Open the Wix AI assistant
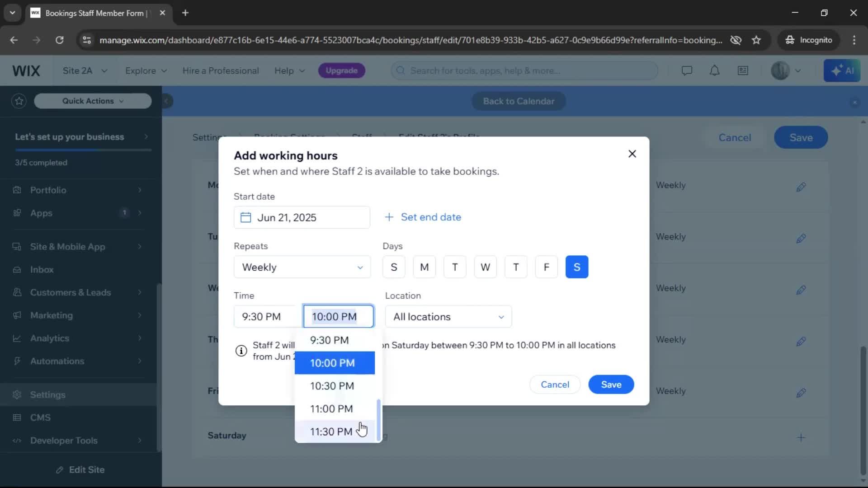 coord(842,70)
